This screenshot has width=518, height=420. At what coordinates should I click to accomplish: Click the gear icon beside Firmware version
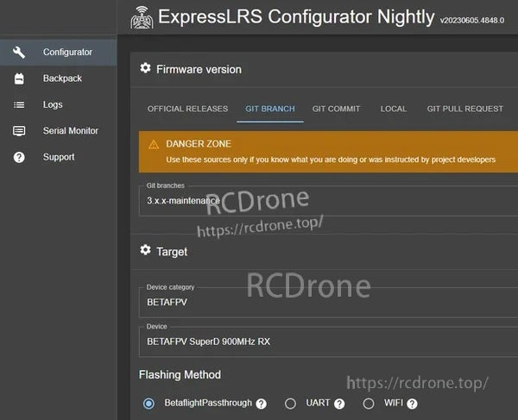click(145, 68)
